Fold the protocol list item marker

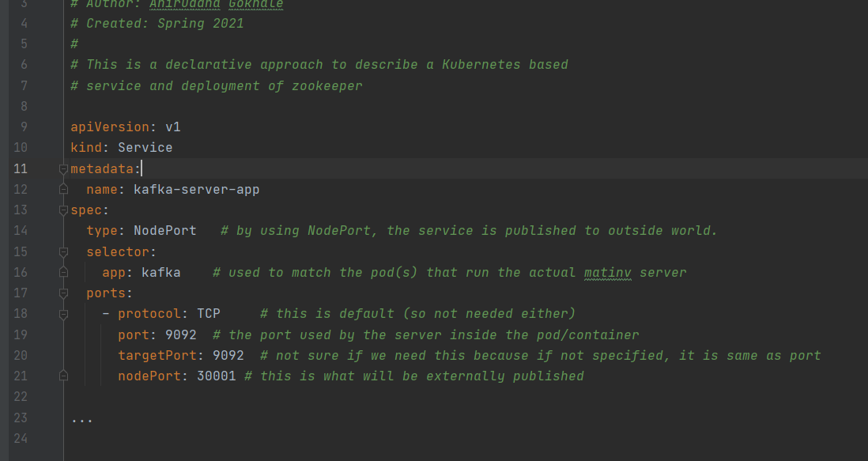(x=63, y=314)
